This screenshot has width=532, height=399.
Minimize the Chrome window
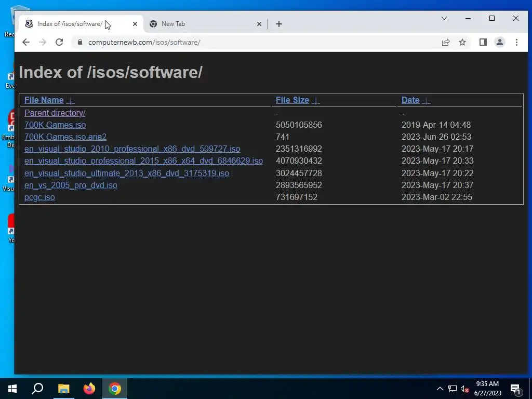(468, 18)
